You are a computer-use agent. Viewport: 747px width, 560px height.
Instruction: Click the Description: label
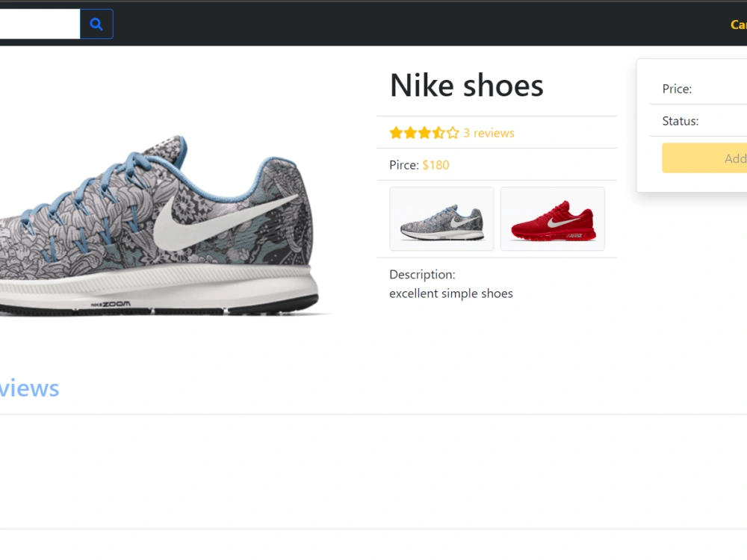[x=422, y=275]
